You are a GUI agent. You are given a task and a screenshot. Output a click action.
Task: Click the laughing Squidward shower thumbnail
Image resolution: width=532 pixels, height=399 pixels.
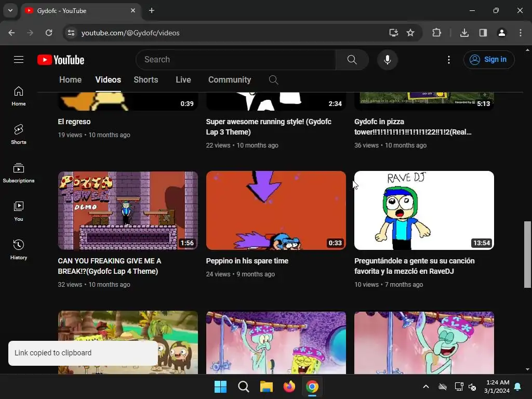point(424,342)
